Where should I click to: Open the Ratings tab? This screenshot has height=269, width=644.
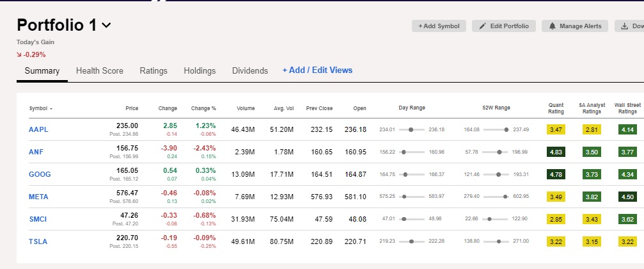pyautogui.click(x=153, y=70)
